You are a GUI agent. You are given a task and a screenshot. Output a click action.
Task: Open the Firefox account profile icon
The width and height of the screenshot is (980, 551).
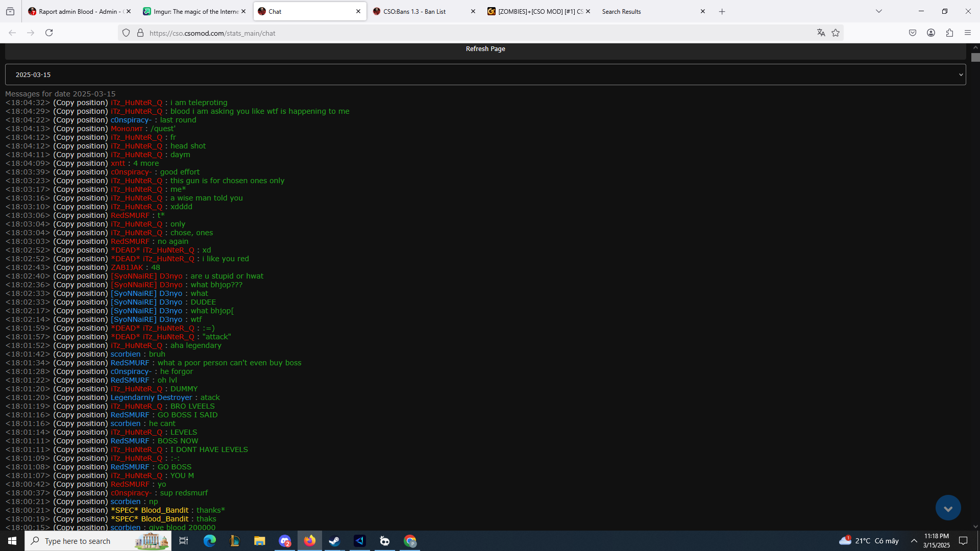(931, 33)
